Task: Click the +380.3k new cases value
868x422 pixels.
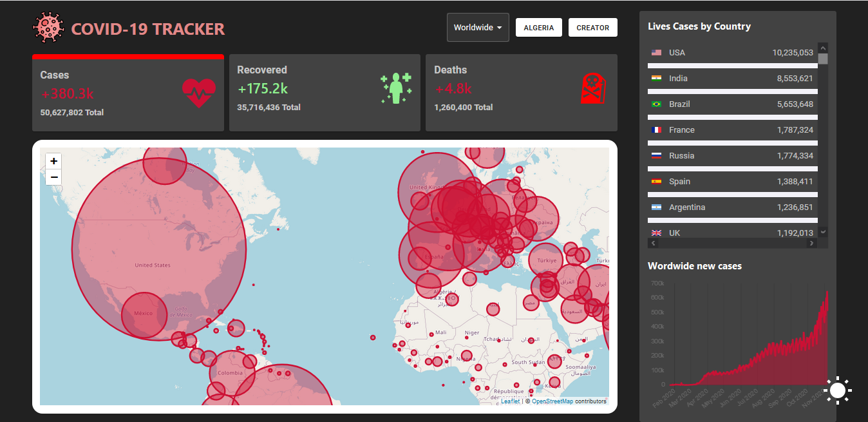Action: coord(68,94)
